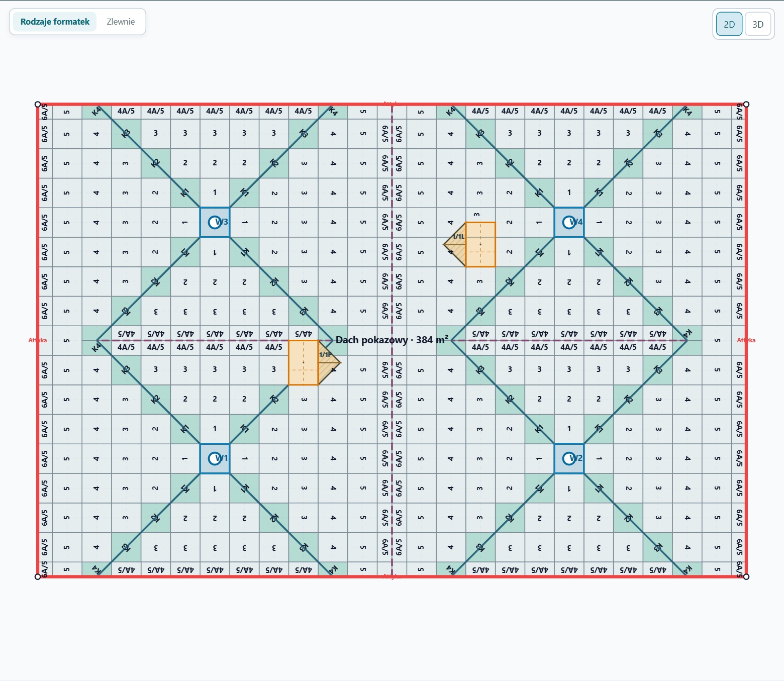
Task: Click the bottom-left corner handle of the roof outline
Action: point(38,576)
